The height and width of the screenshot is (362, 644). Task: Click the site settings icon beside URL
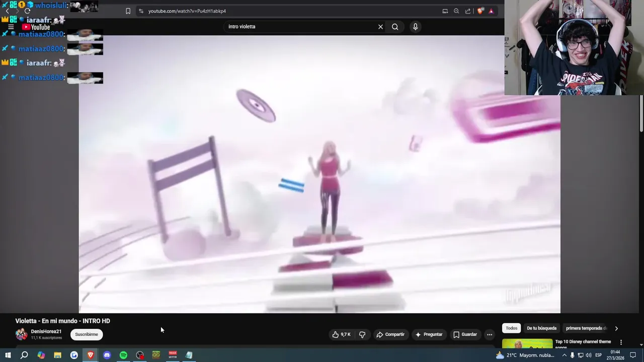click(x=141, y=11)
